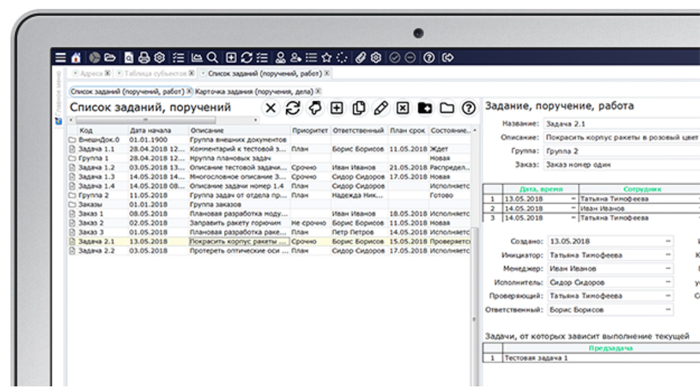
Task: Click the outlined folder icon in list toolbar
Action: 447,108
